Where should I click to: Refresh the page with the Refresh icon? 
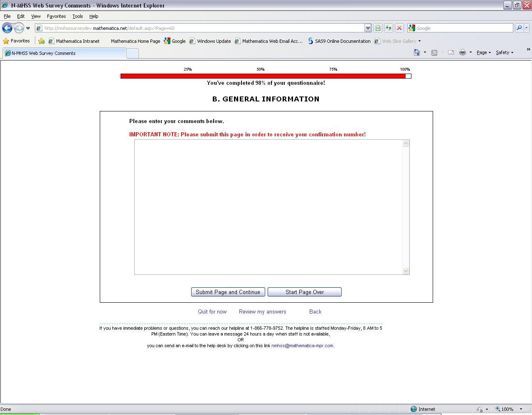coord(389,28)
